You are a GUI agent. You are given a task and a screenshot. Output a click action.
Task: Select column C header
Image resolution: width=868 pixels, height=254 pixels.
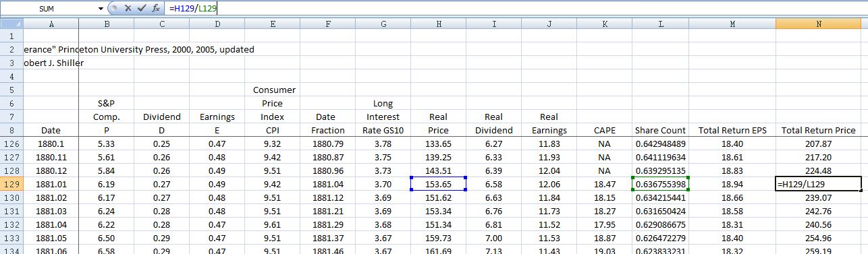click(162, 24)
